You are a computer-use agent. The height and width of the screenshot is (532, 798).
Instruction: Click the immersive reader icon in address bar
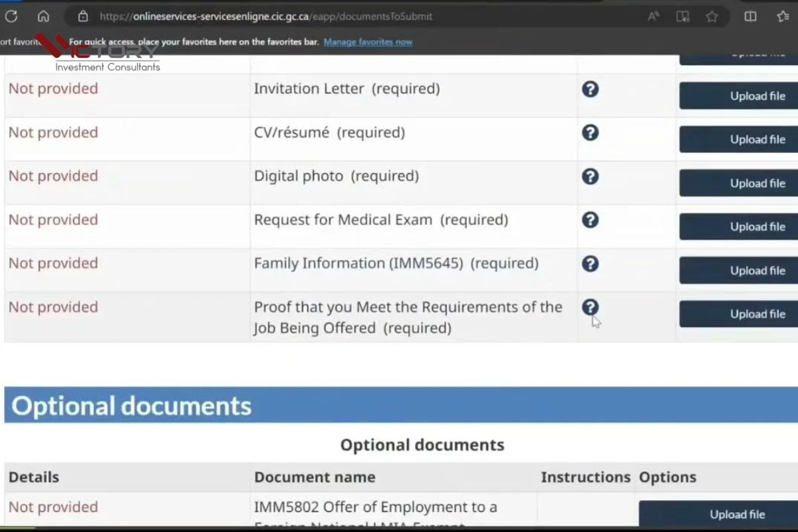[683, 17]
